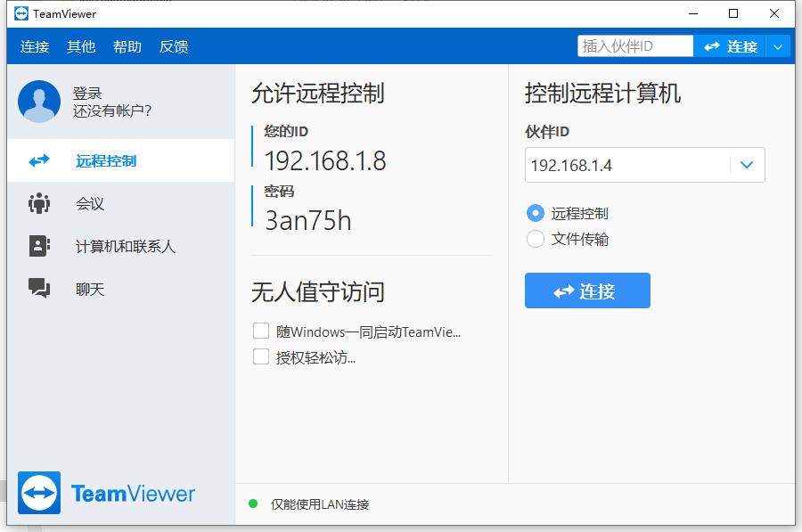Select the 文件传输 file transfer radio button
This screenshot has width=802, height=532.
pos(536,239)
